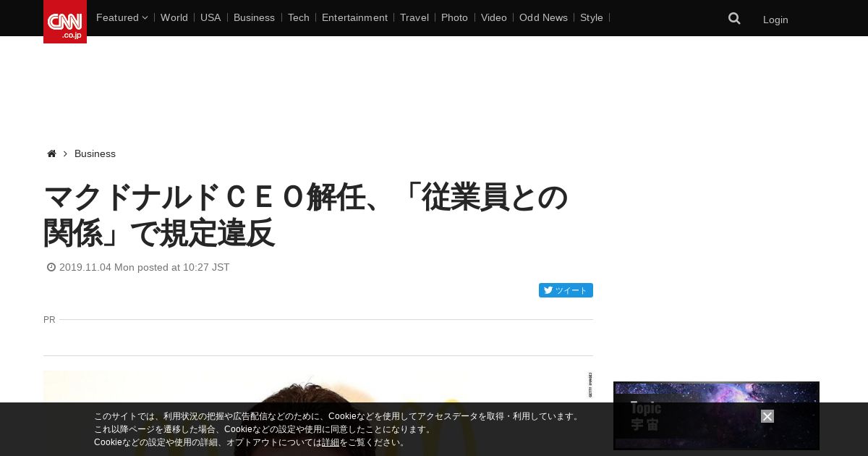The height and width of the screenshot is (456, 868).
Task: Click the article headline マクドナルドＣＥＯ解任
Action: 306,215
